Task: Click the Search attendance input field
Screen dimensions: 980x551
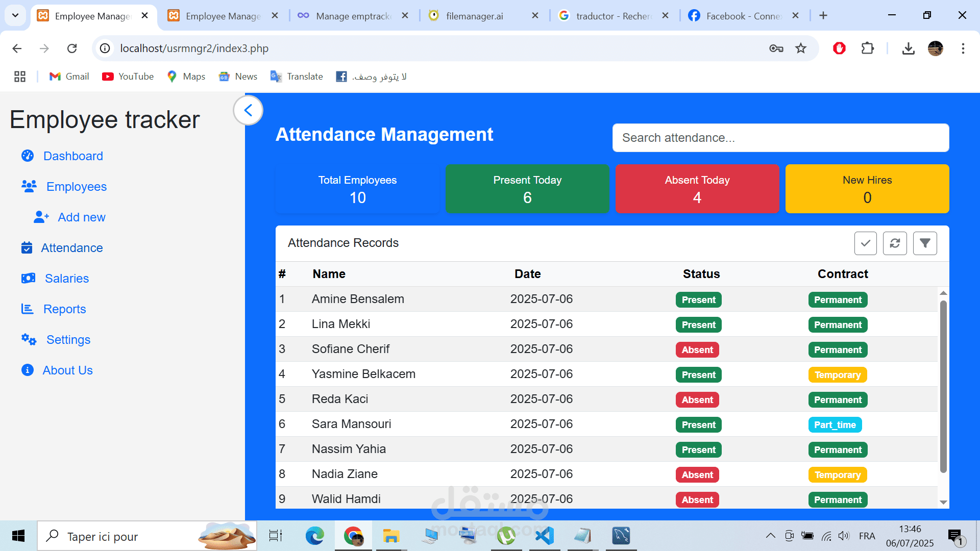Action: point(780,138)
